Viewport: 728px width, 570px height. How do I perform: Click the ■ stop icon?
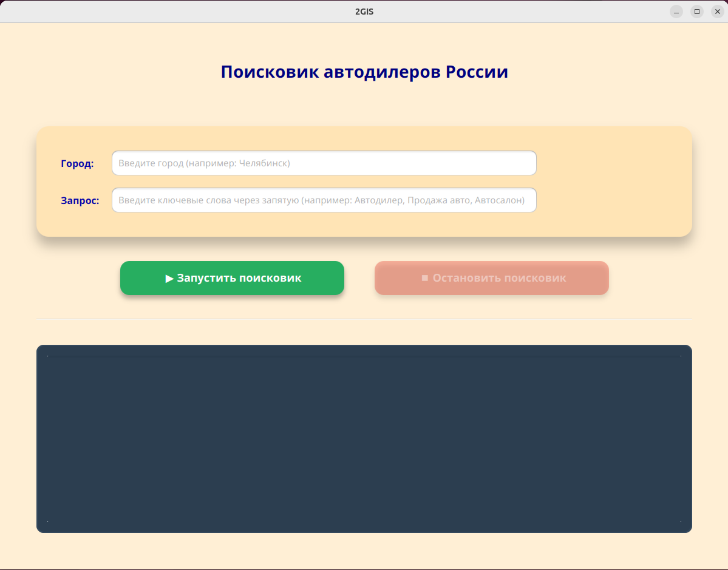[424, 278]
